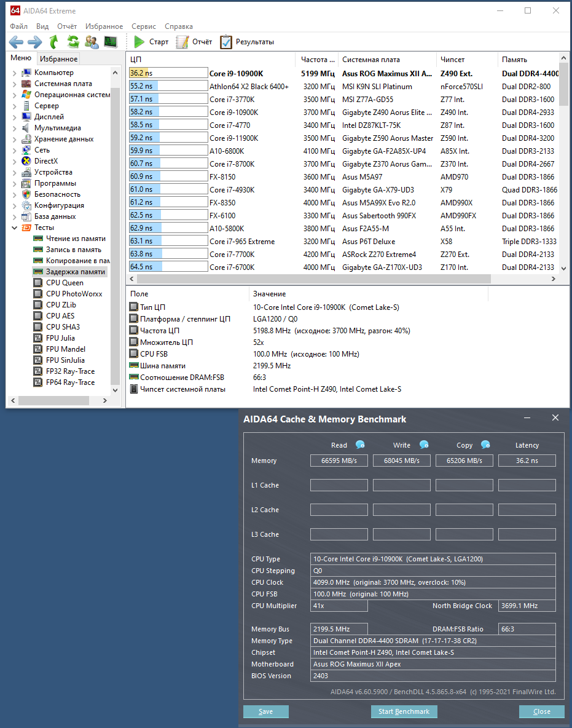This screenshot has width=572, height=728.
Task: Click the monitor graph icon in toolbar
Action: pyautogui.click(x=111, y=42)
